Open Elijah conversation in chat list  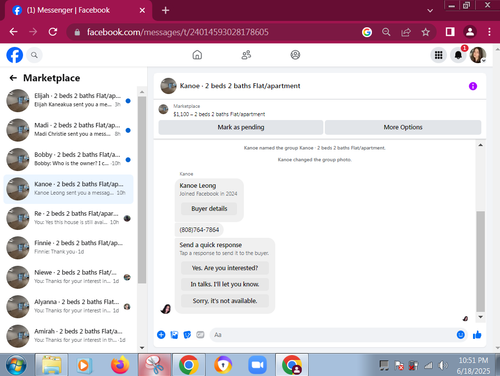pos(68,100)
